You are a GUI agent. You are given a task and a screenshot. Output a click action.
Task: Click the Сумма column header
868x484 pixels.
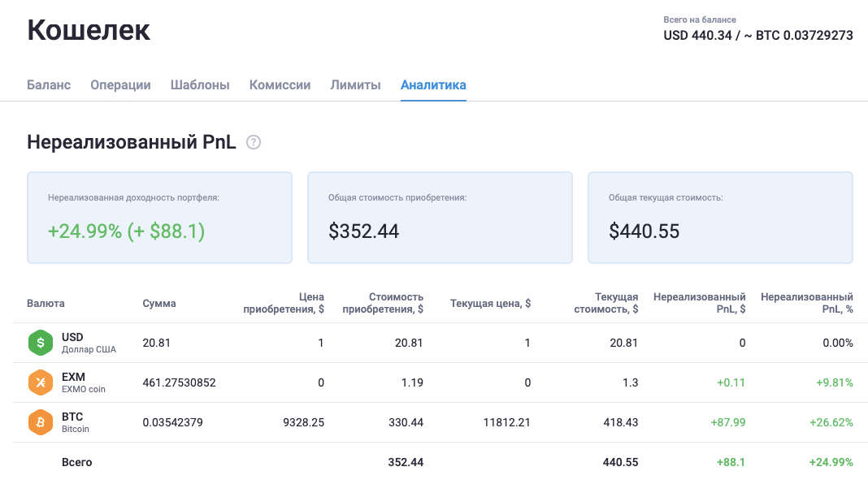click(158, 303)
